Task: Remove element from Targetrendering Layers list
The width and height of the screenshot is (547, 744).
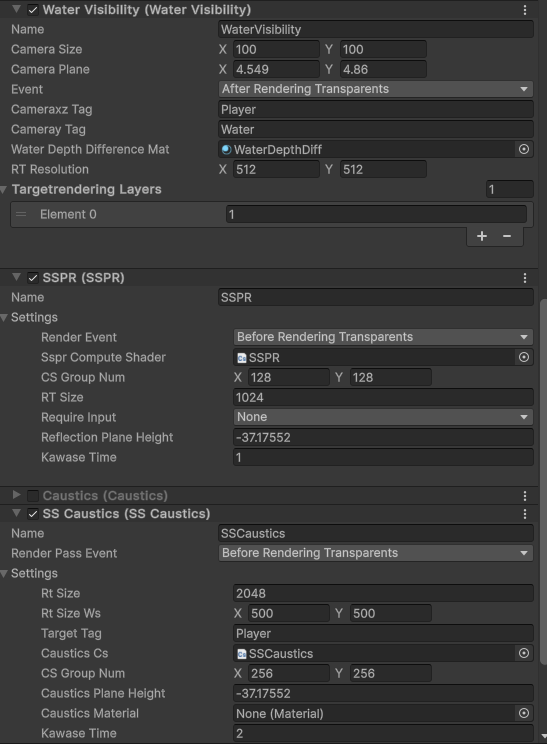Action: pyautogui.click(x=507, y=236)
